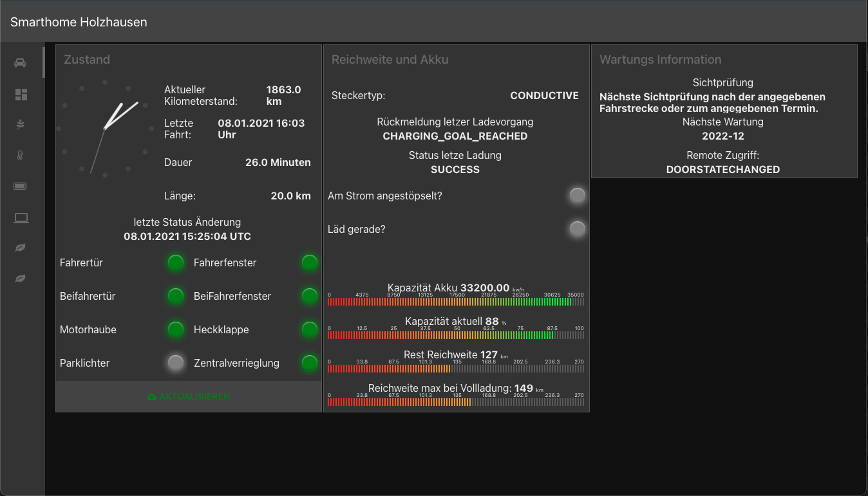Click the Parklichter grey indicator light
This screenshot has width=868, height=496.
click(x=176, y=363)
